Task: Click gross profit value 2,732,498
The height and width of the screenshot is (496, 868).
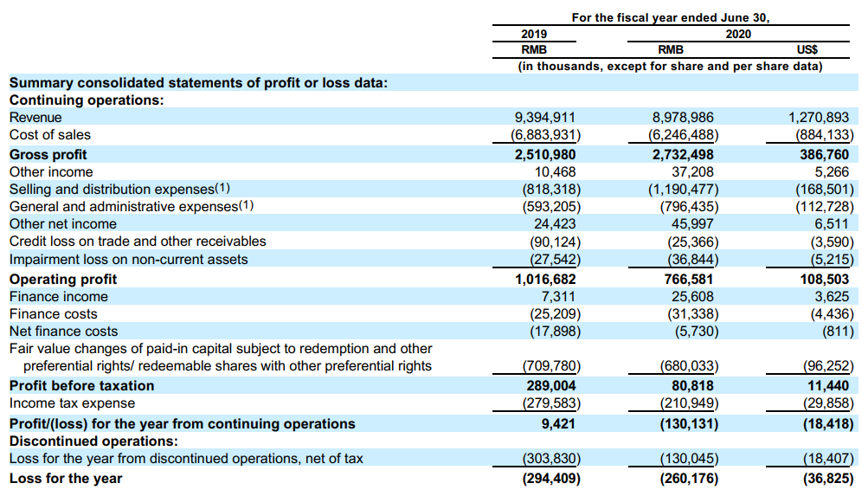Action: point(683,154)
